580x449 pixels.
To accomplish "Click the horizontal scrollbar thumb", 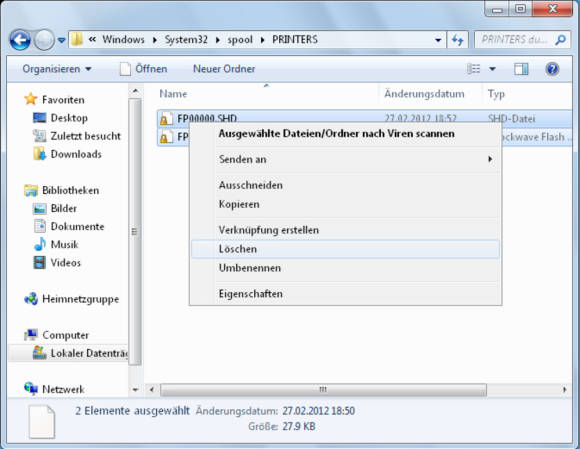I will point(323,389).
